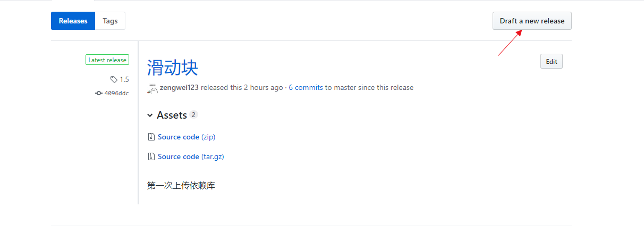Image resolution: width=644 pixels, height=232 pixels.
Task: Click the Assets count badge showing 2
Action: (193, 115)
